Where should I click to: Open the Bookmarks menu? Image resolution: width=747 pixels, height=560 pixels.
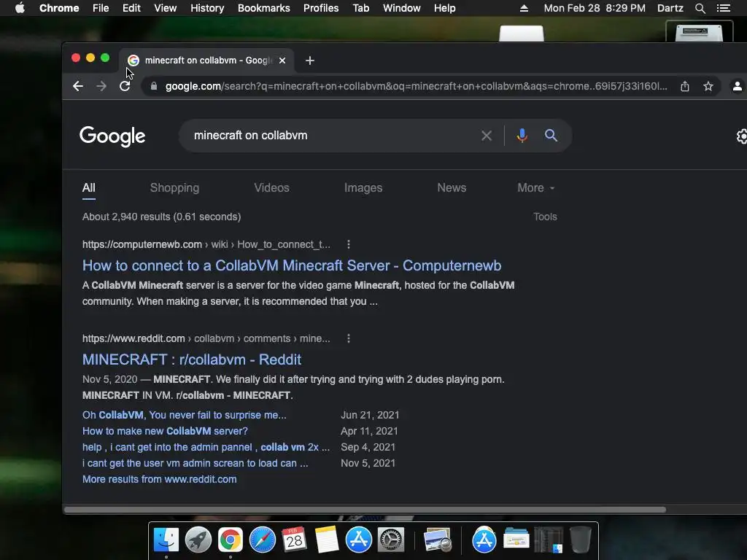(263, 8)
